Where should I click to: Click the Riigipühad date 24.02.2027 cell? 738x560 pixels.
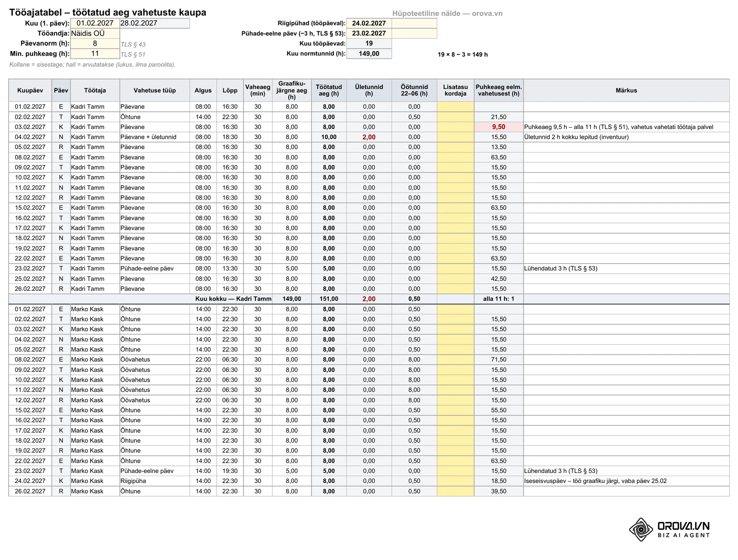click(x=369, y=23)
